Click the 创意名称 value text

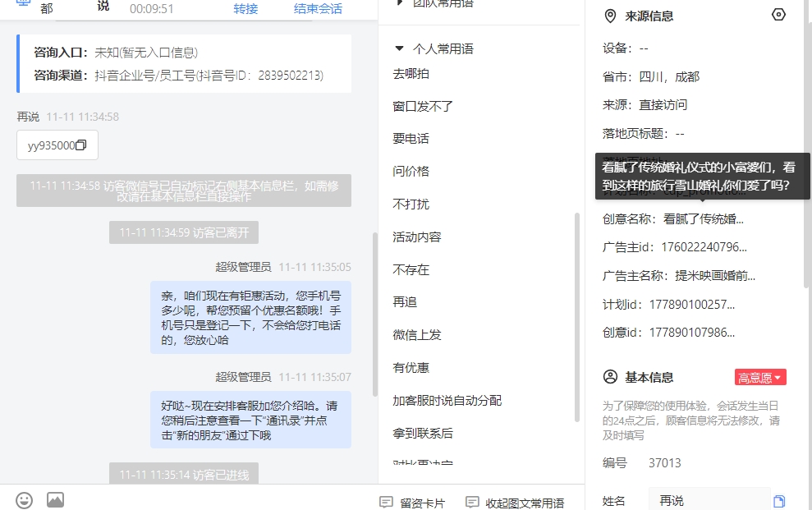point(704,219)
